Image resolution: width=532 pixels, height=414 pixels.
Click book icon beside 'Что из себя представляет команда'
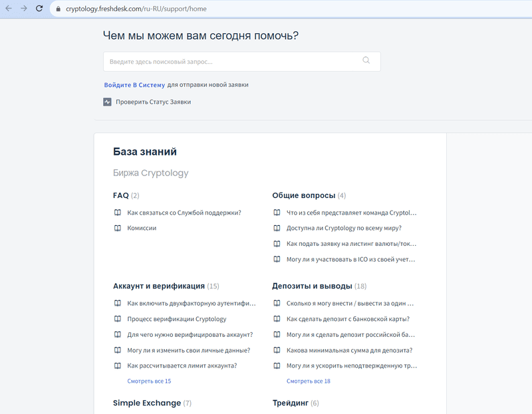(277, 213)
